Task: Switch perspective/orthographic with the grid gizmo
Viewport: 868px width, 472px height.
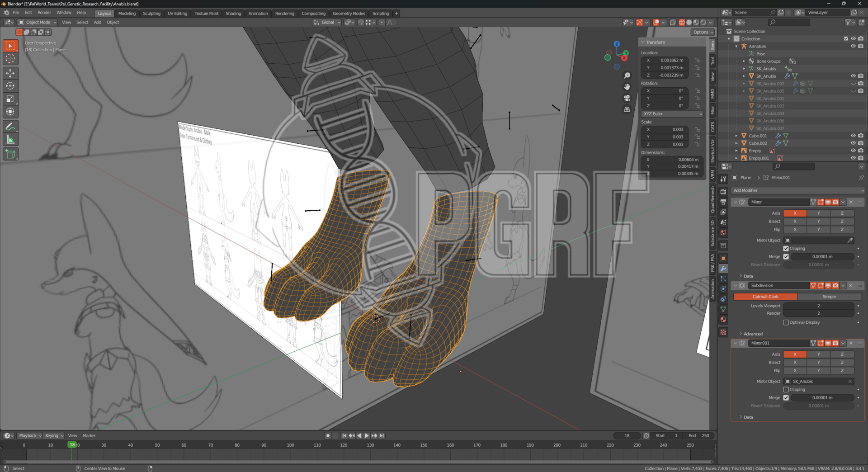Action: click(x=627, y=109)
